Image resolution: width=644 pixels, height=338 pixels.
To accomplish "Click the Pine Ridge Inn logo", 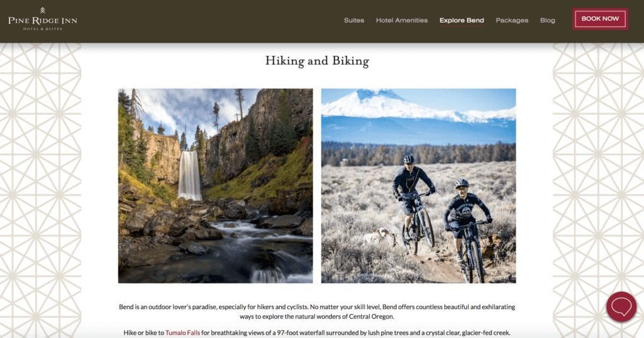I will point(43,19).
